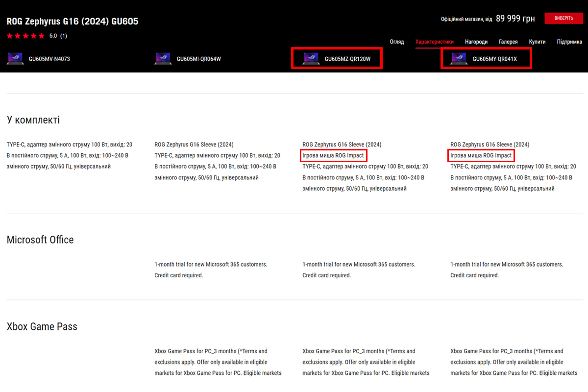Click the GU605MY-QR041X laptop thumbnail
588x392 pixels.
[459, 59]
